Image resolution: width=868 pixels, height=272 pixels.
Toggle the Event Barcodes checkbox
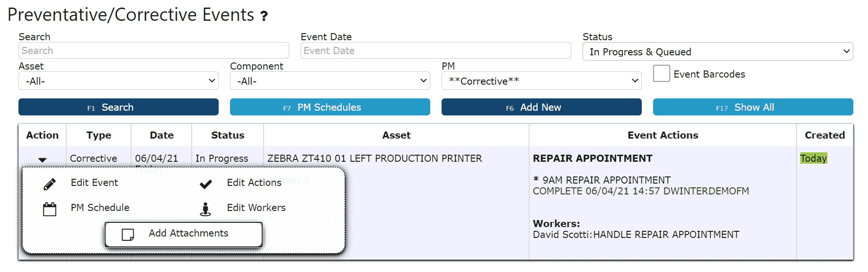point(662,73)
